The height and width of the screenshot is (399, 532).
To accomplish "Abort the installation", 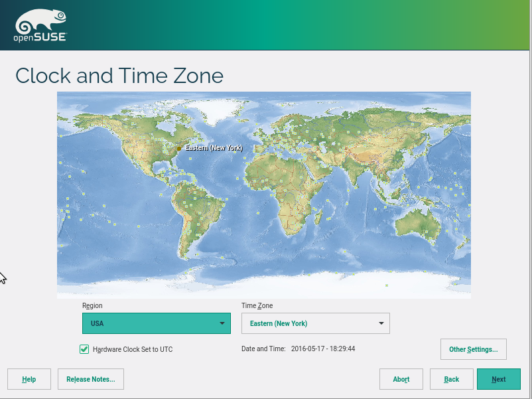I will 401,379.
